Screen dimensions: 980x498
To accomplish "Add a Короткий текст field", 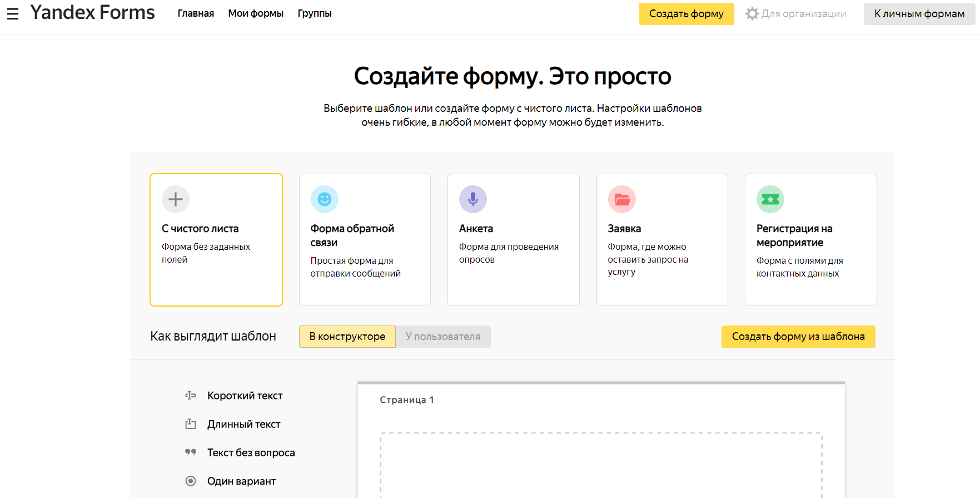I will (245, 396).
